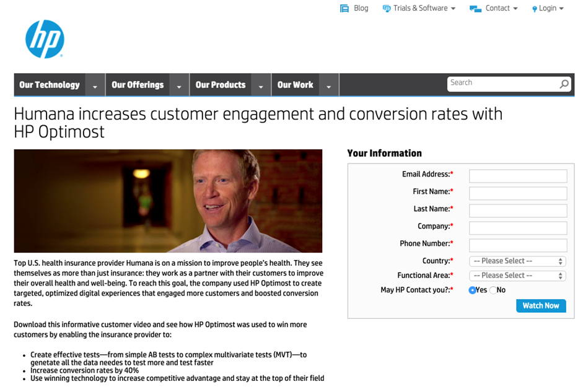Click the Watch Now button
583x392 pixels.
point(541,306)
